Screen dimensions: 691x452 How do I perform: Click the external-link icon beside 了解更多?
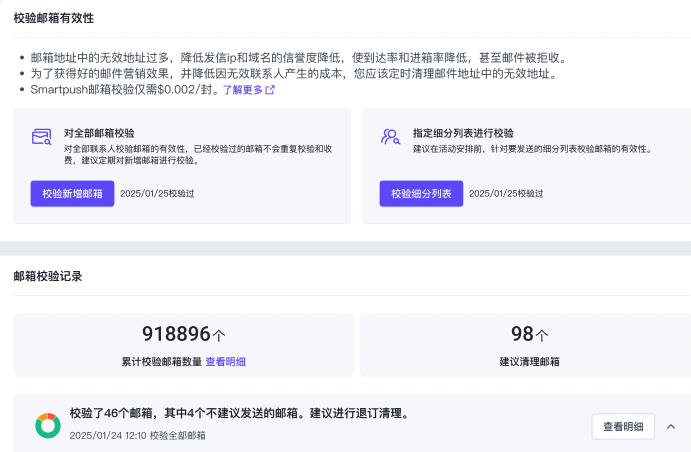[270, 90]
